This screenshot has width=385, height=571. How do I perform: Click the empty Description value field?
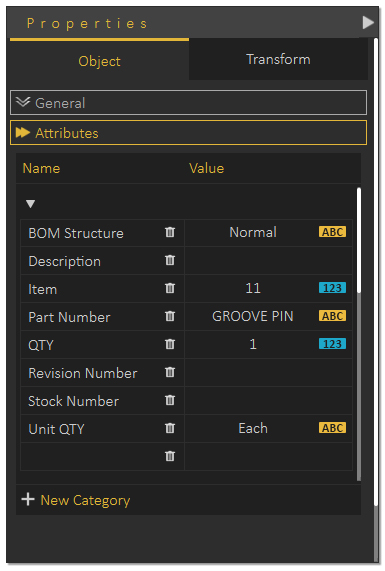tap(268, 260)
